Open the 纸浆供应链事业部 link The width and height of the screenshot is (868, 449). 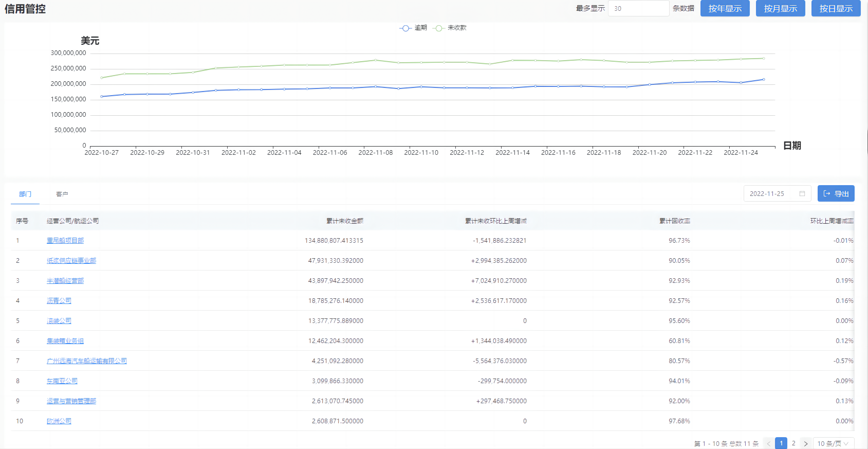coord(71,260)
